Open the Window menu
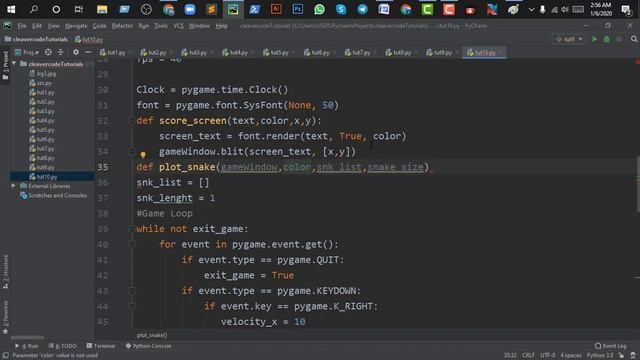This screenshot has width=640, height=360. (199, 26)
